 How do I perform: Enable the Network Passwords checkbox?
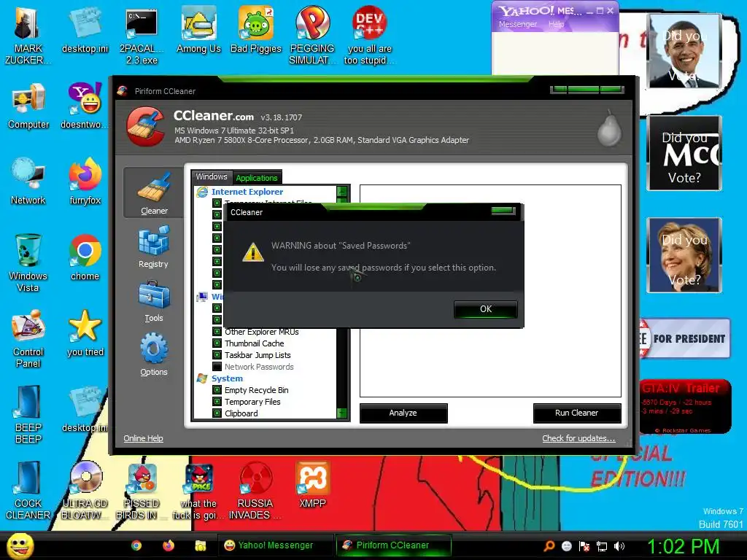(x=217, y=367)
